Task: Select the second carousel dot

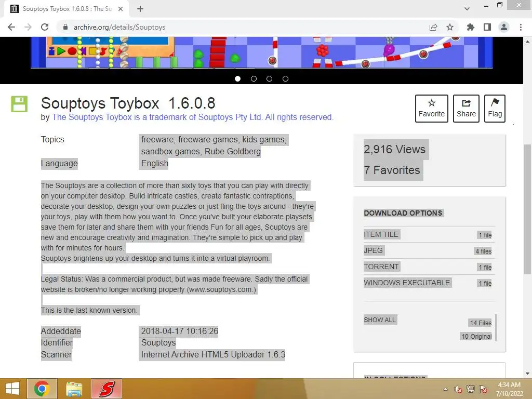Action: click(254, 79)
